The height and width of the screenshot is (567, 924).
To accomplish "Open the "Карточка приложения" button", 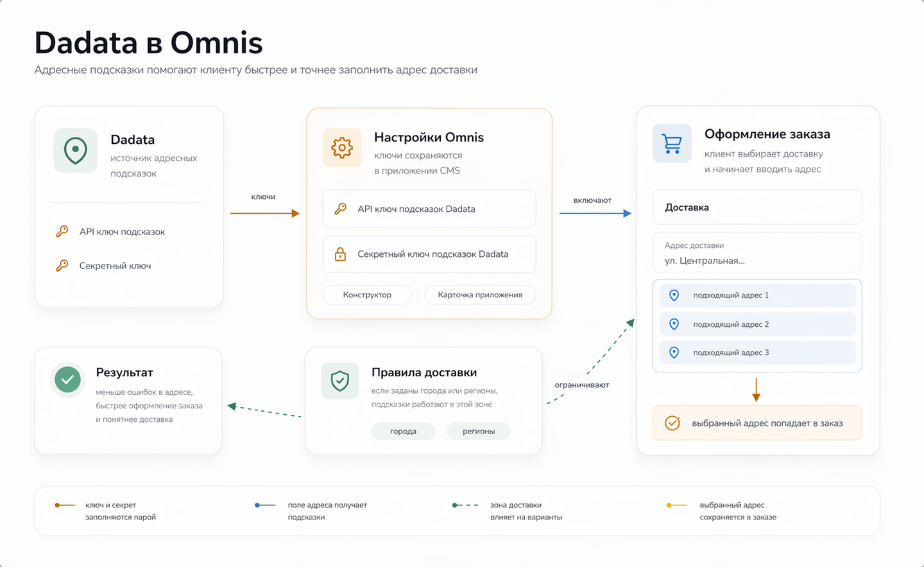I will click(480, 295).
